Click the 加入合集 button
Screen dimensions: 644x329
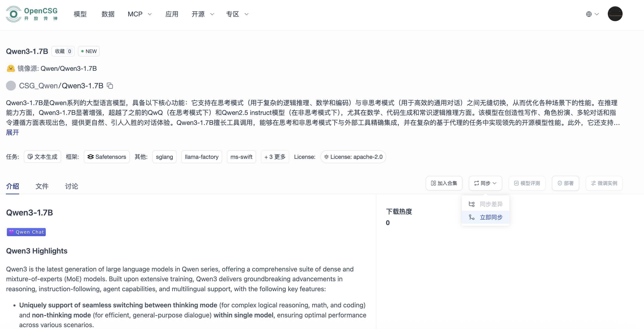pyautogui.click(x=444, y=183)
